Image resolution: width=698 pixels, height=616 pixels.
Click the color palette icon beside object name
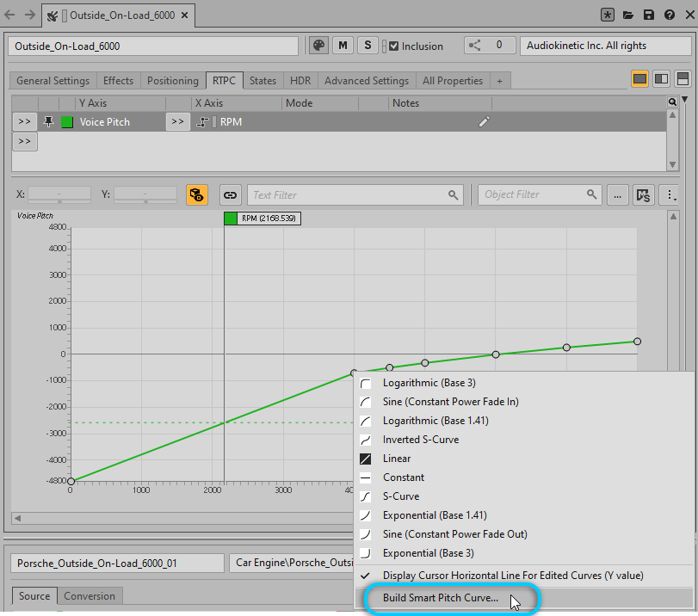[318, 46]
